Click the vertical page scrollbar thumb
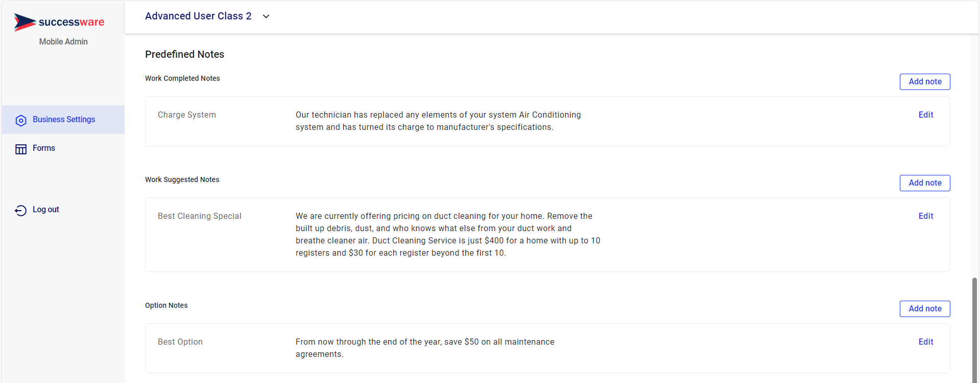980x383 pixels. point(974,330)
